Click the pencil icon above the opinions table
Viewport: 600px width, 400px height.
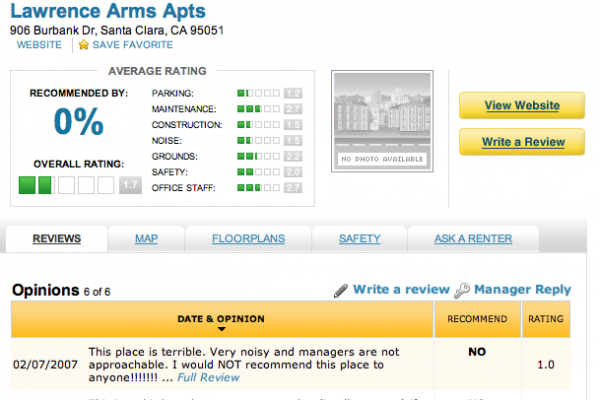[x=341, y=290]
